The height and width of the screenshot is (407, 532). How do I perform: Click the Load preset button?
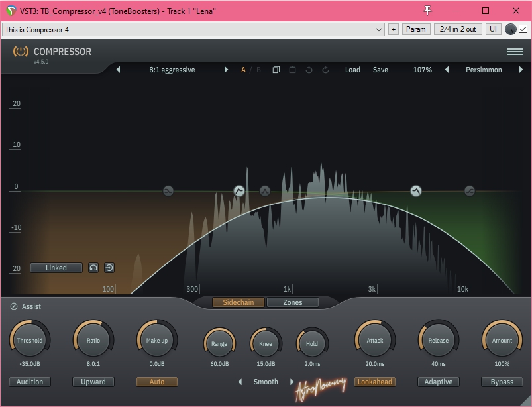coord(352,70)
